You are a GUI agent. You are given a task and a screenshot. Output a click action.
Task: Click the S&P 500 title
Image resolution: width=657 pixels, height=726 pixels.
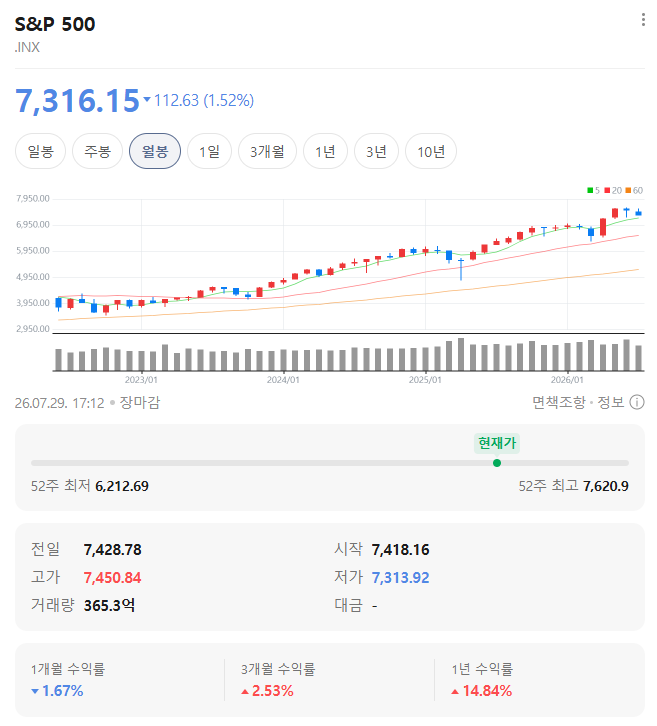click(55, 24)
